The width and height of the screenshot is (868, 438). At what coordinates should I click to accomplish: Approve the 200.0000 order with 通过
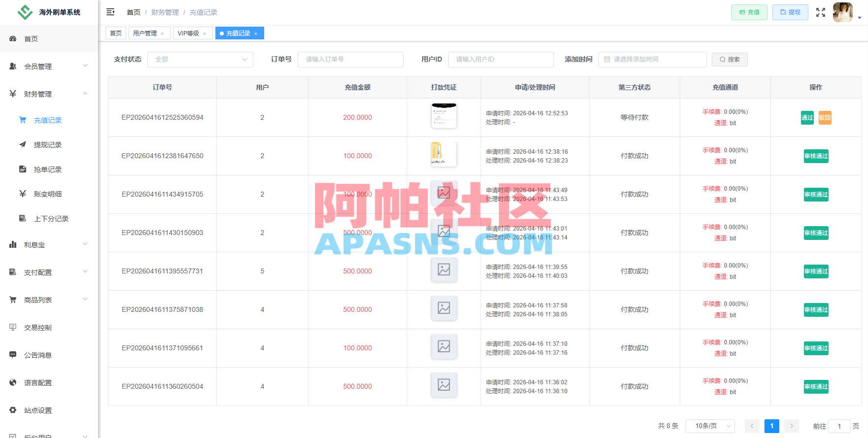(807, 118)
